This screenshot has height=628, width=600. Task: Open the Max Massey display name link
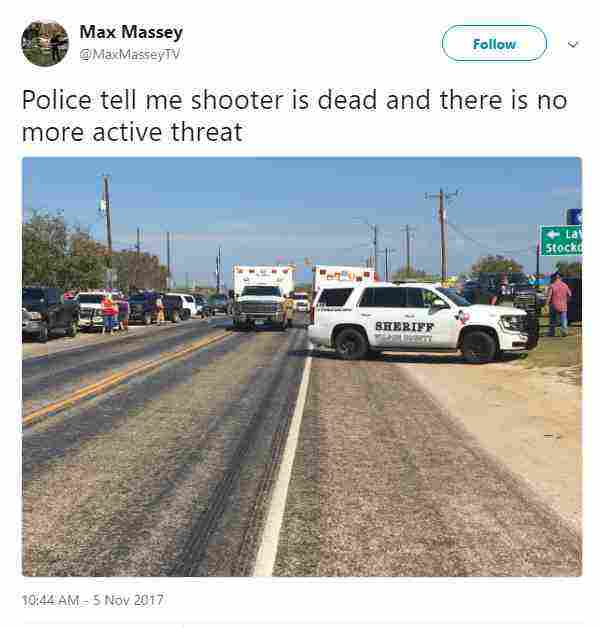coord(131,32)
